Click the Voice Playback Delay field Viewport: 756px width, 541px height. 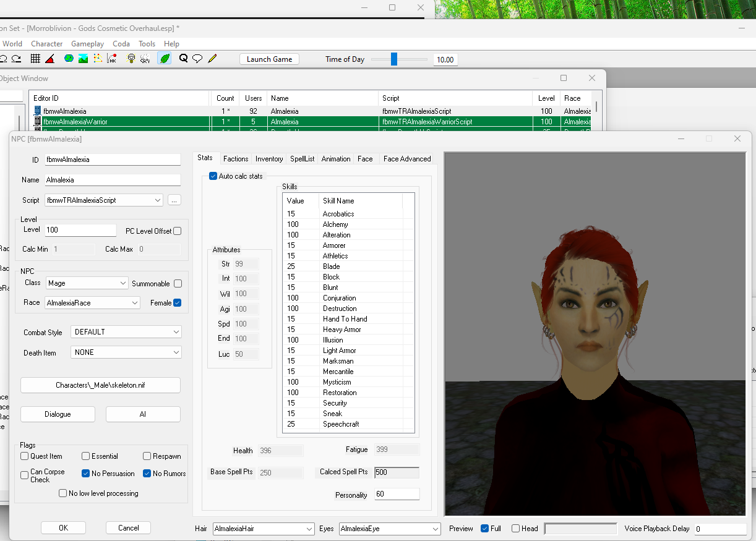720,529
